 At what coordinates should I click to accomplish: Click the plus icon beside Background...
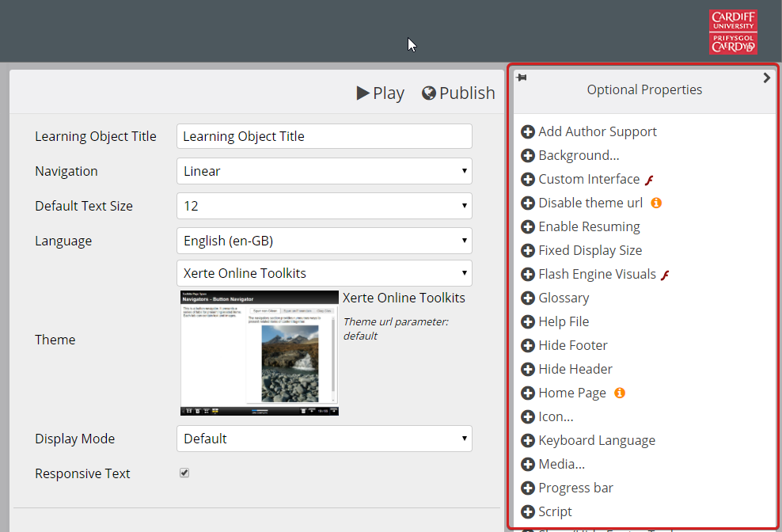[528, 156]
